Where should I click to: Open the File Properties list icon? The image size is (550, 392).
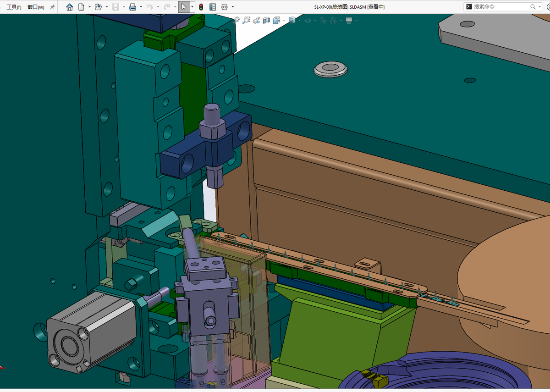pyautogui.click(x=213, y=7)
